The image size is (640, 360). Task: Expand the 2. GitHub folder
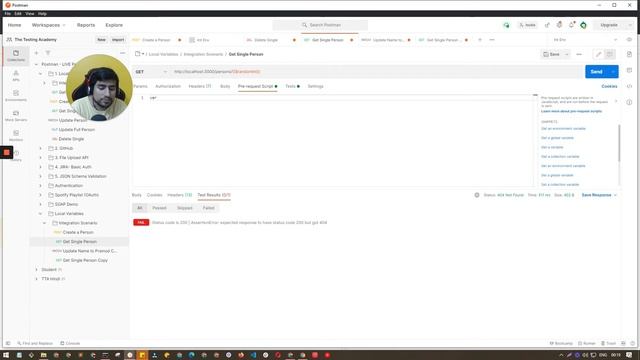40,148
